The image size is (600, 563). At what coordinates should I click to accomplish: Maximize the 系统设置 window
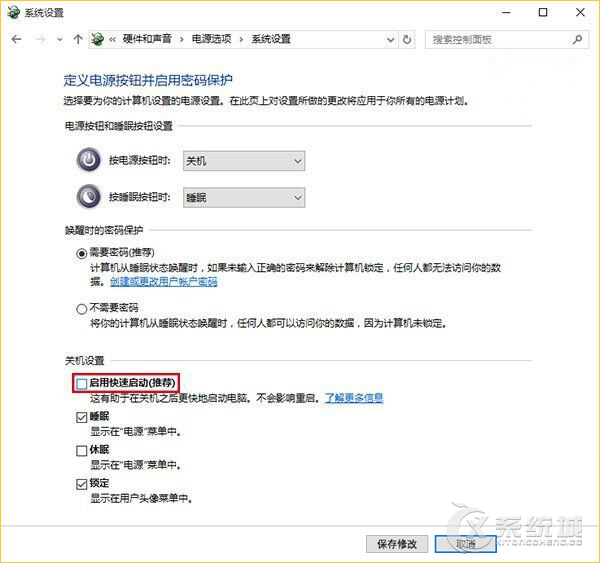pyautogui.click(x=543, y=13)
